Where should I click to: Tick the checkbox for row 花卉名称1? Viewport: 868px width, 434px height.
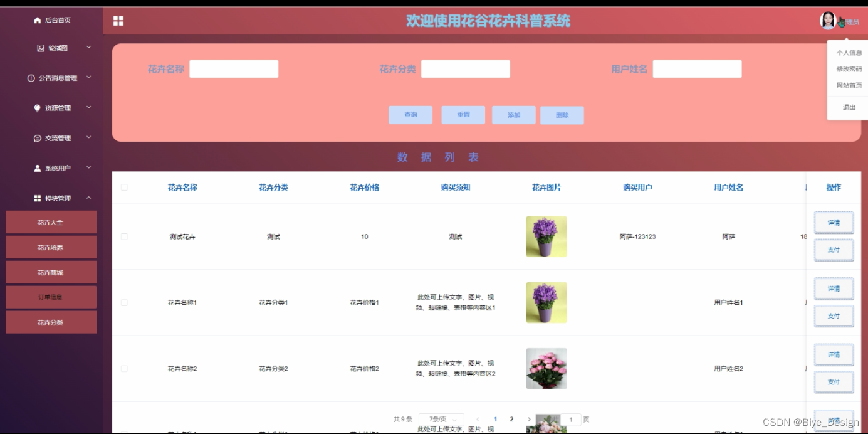coord(124,302)
